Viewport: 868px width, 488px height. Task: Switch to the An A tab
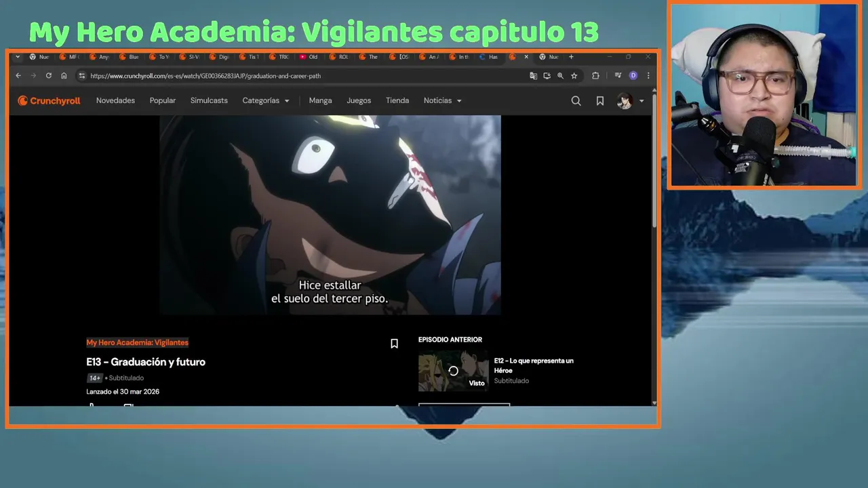(429, 57)
